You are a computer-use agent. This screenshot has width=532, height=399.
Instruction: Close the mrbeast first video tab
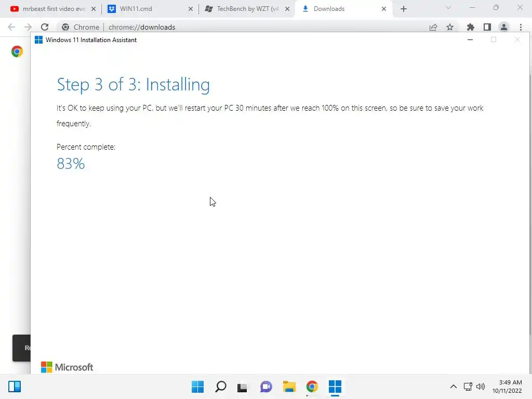(x=94, y=9)
